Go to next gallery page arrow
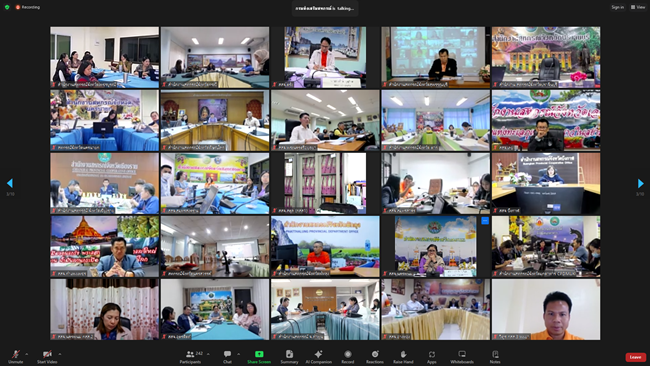This screenshot has height=366, width=650. [640, 183]
